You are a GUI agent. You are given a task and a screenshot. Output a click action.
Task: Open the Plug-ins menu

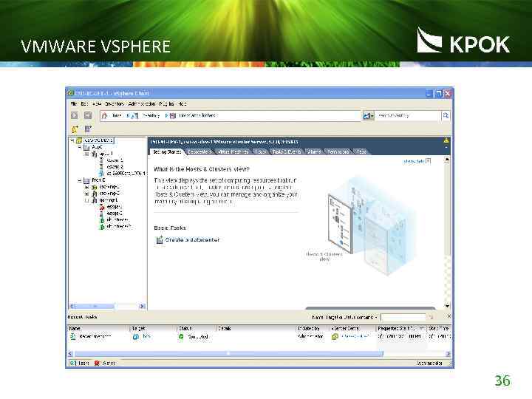[x=166, y=104]
